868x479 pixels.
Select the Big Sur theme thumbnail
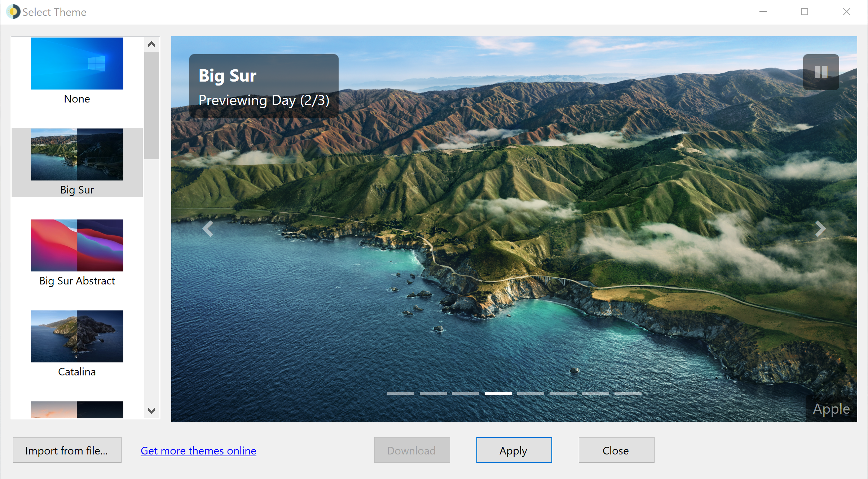click(77, 155)
